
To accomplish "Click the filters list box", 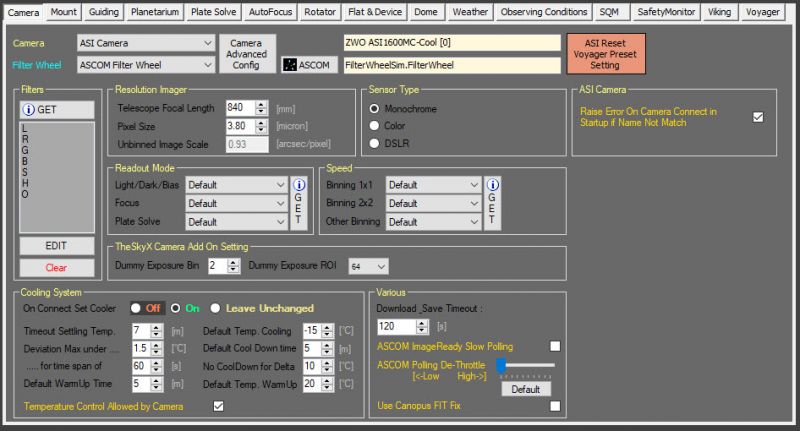I will (57, 177).
